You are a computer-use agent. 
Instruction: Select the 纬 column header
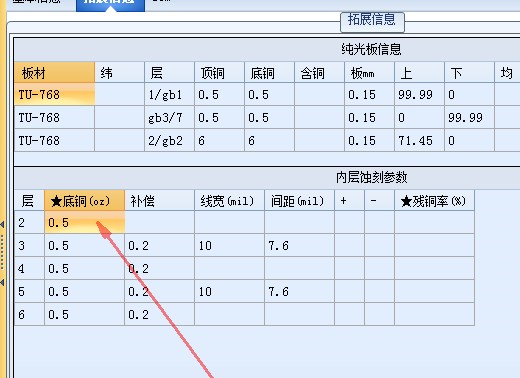(120, 72)
